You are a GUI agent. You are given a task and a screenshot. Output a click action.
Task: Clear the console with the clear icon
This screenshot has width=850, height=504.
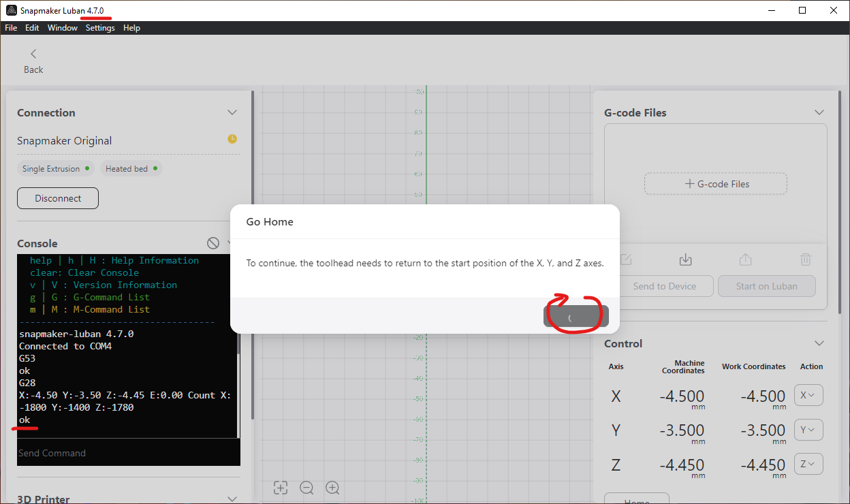coord(213,243)
